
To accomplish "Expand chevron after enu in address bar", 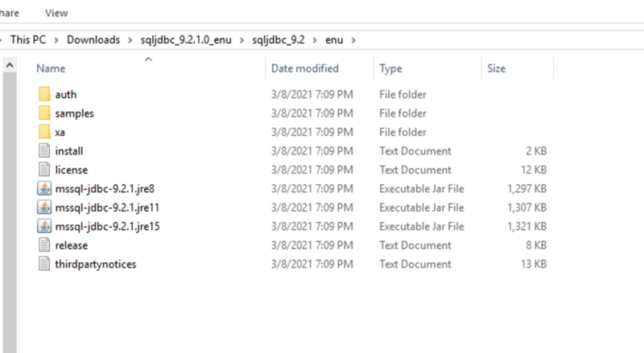I will pos(353,39).
